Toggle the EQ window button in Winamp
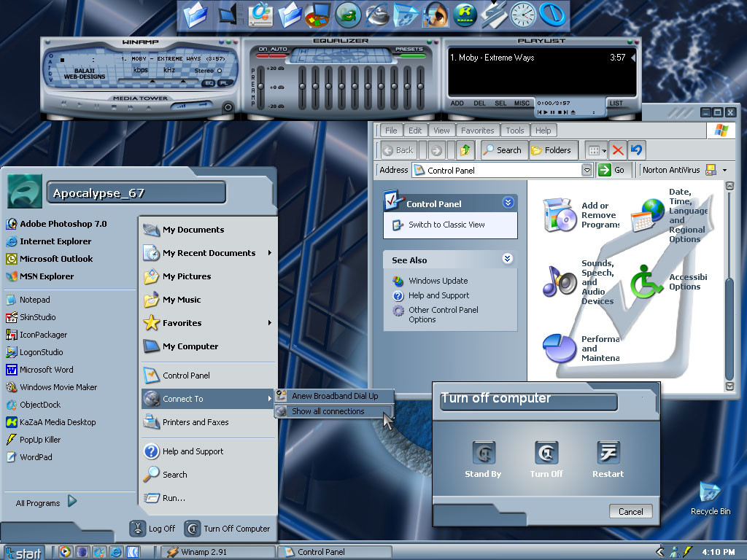Screen dimensions: 747x560 [209, 83]
